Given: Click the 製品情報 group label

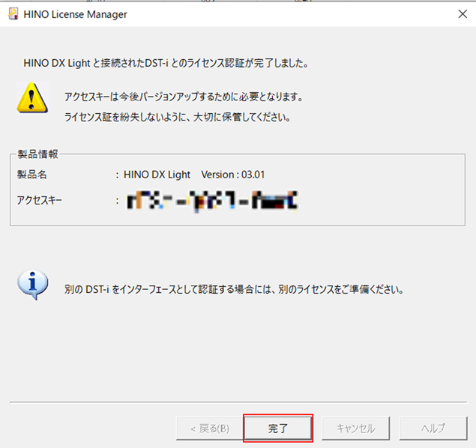Looking at the screenshot, I should pos(37,154).
